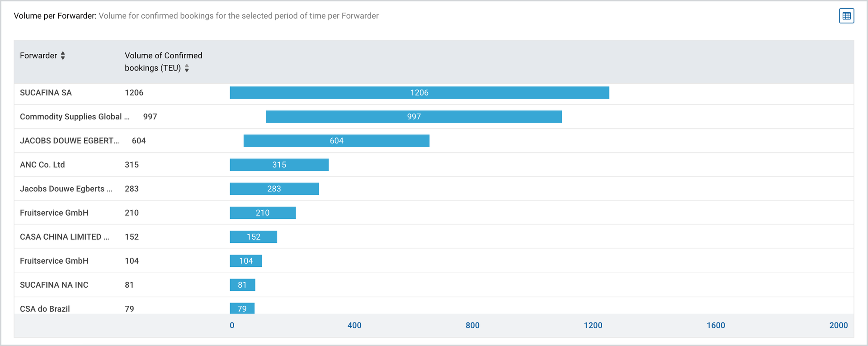Select the CASA CHINA LIMITED 152 bar
This screenshot has height=346, width=868.
tap(253, 237)
